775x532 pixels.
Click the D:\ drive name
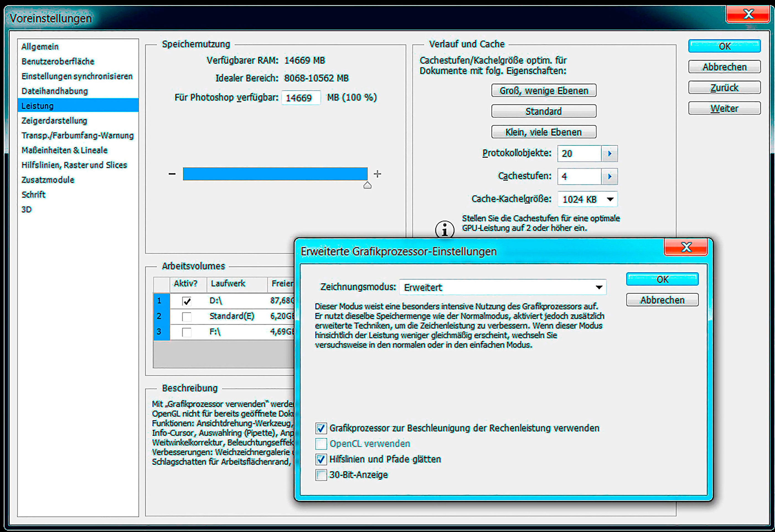tap(215, 301)
